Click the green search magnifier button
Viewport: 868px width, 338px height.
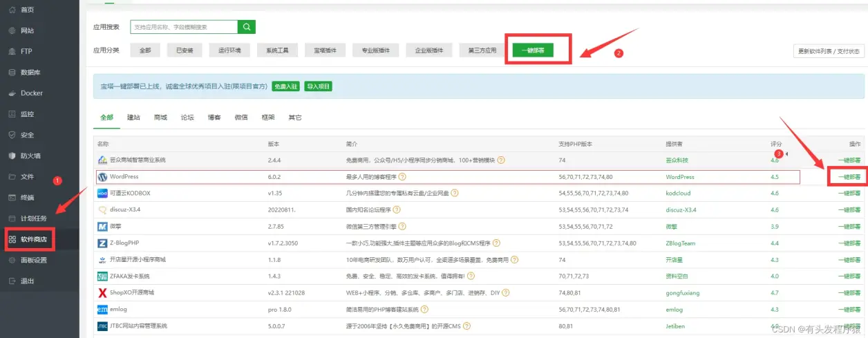tap(247, 27)
